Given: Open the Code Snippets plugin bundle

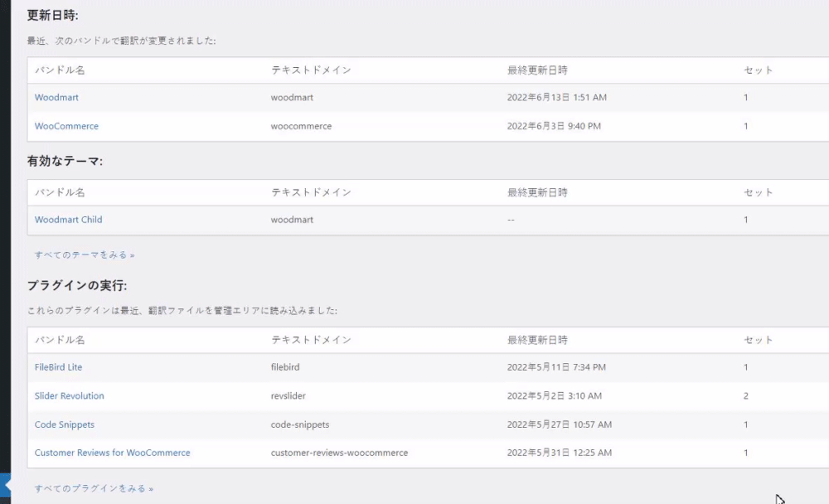Looking at the screenshot, I should [64, 424].
